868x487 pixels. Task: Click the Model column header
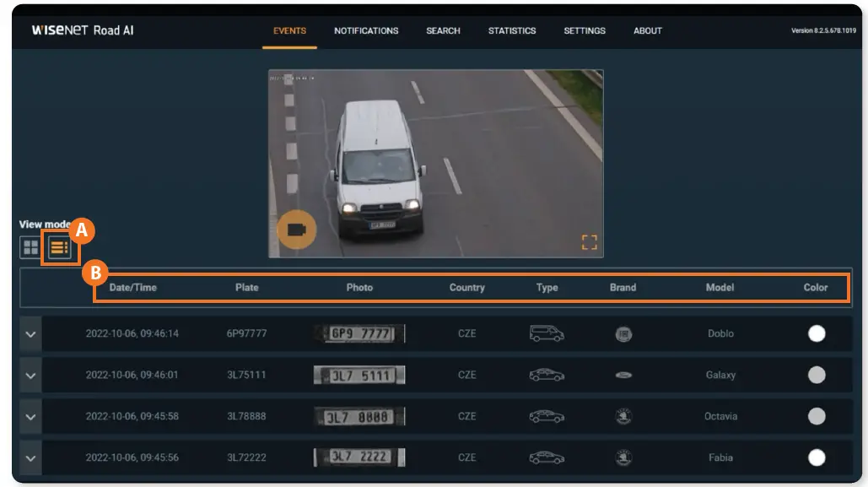click(720, 288)
